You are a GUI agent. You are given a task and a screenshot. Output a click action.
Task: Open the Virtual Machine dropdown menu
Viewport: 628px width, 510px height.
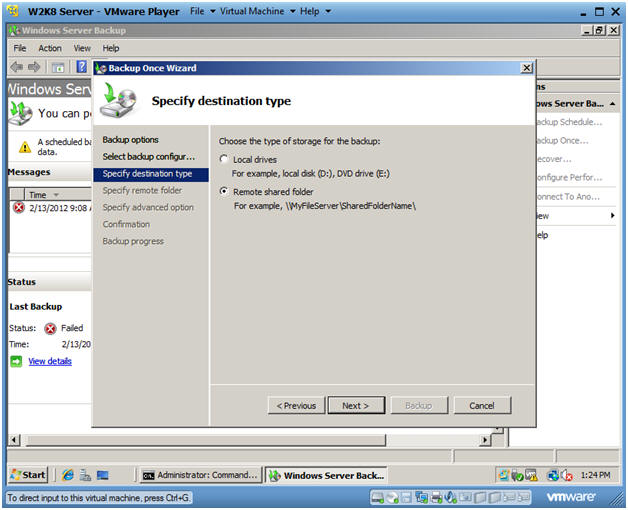(258, 11)
